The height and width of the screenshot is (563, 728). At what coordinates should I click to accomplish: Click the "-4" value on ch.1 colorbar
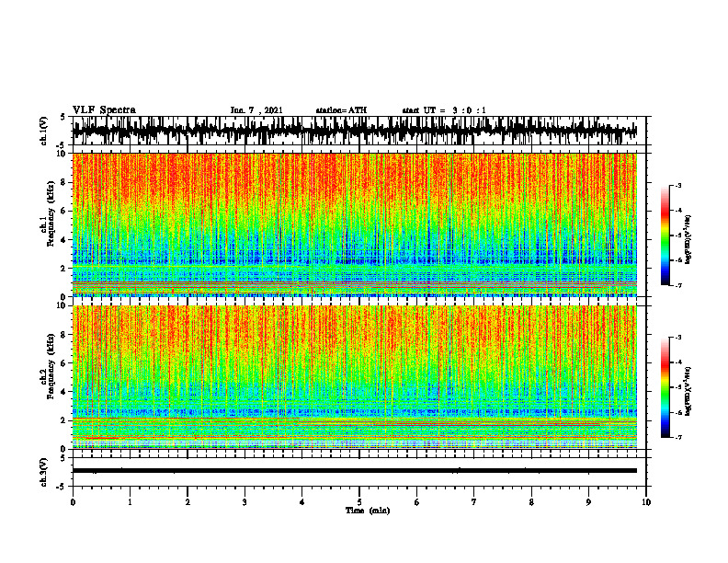[678, 211]
